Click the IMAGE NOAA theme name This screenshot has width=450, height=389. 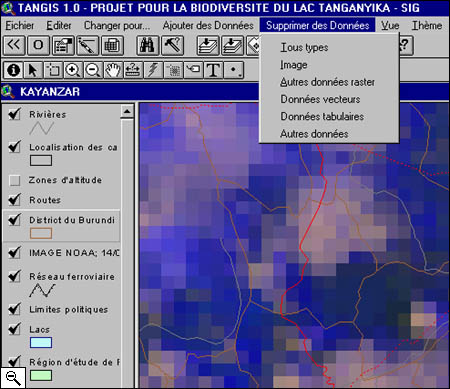(74, 253)
